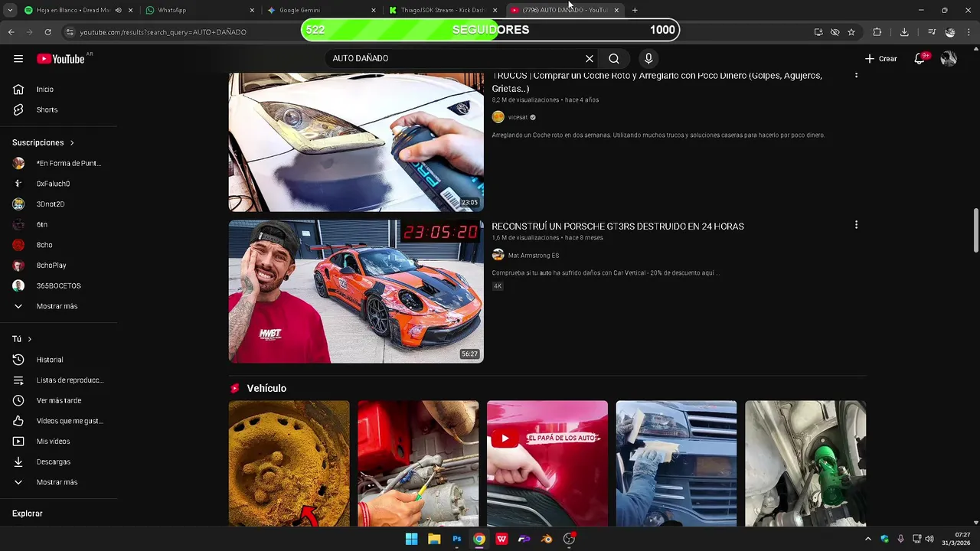Show hidden system tray icons

pos(868,539)
